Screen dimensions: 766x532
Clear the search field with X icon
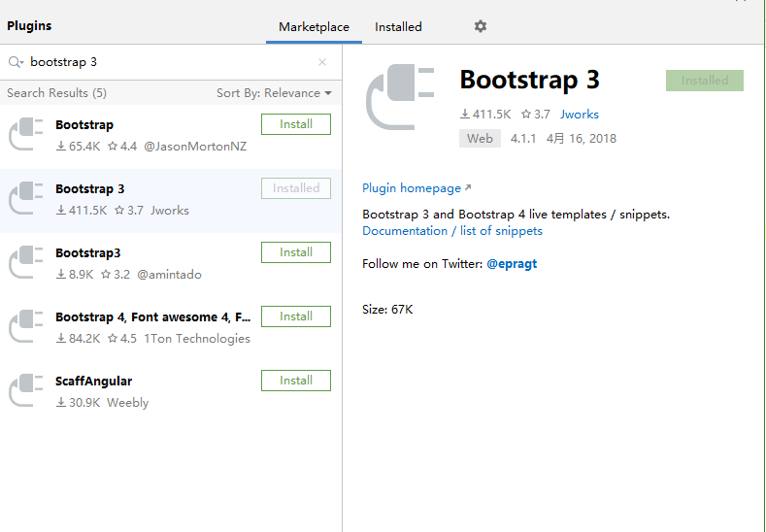322,62
